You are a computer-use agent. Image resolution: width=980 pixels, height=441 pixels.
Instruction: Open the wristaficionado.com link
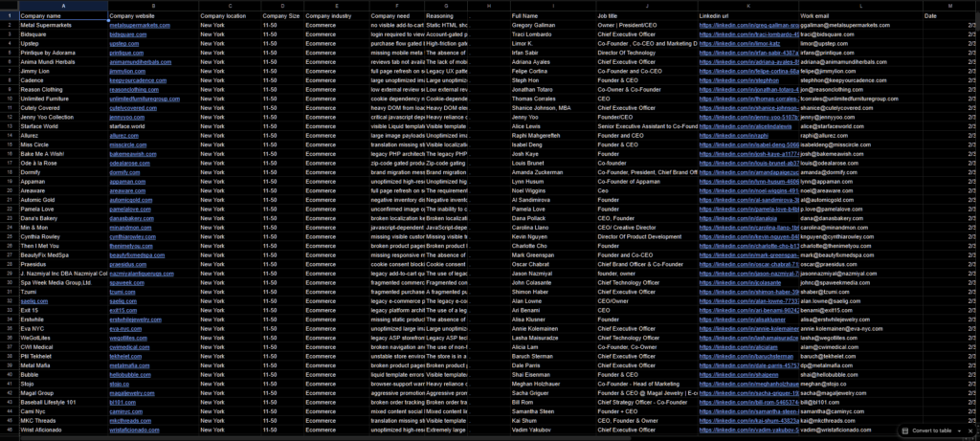(134, 430)
